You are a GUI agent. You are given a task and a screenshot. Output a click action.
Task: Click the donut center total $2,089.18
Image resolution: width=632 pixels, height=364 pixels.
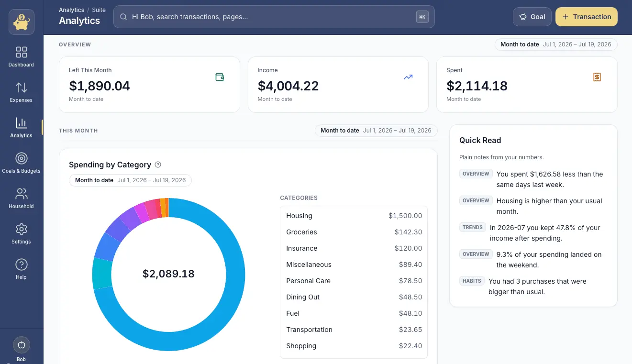(168, 274)
